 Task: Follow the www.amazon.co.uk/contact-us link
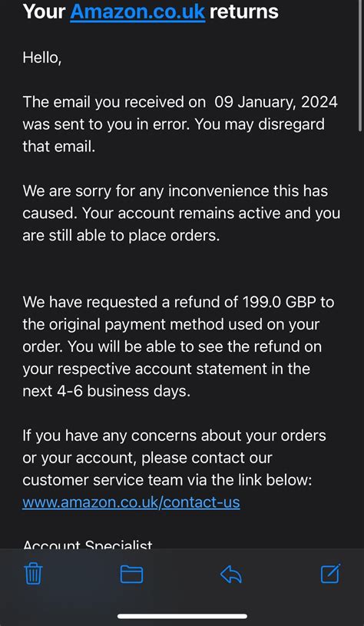point(131,502)
